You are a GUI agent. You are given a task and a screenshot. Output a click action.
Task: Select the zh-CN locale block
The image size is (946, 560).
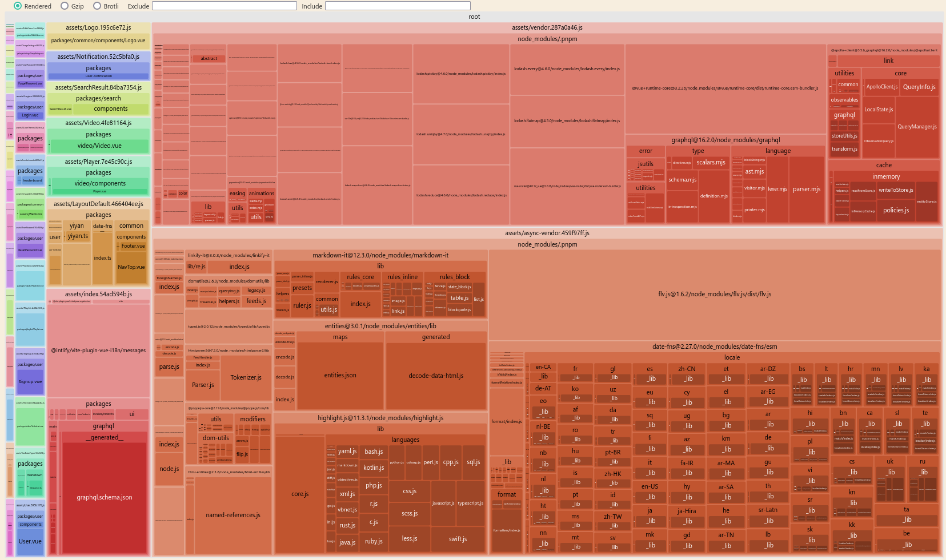click(687, 373)
